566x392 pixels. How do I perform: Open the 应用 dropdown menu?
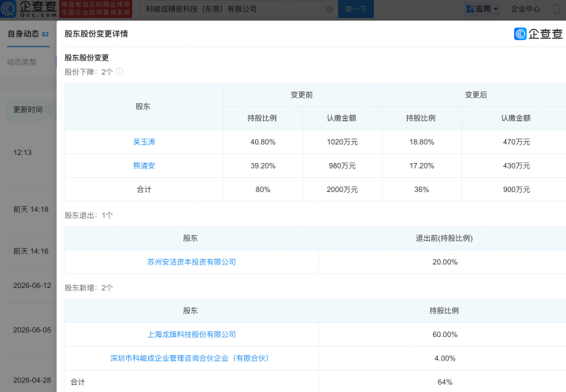click(483, 9)
